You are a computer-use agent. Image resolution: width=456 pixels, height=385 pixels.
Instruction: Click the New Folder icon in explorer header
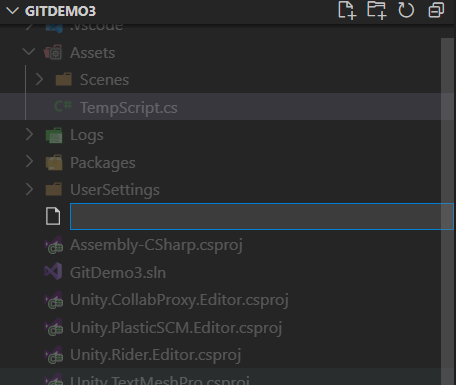[x=377, y=10]
